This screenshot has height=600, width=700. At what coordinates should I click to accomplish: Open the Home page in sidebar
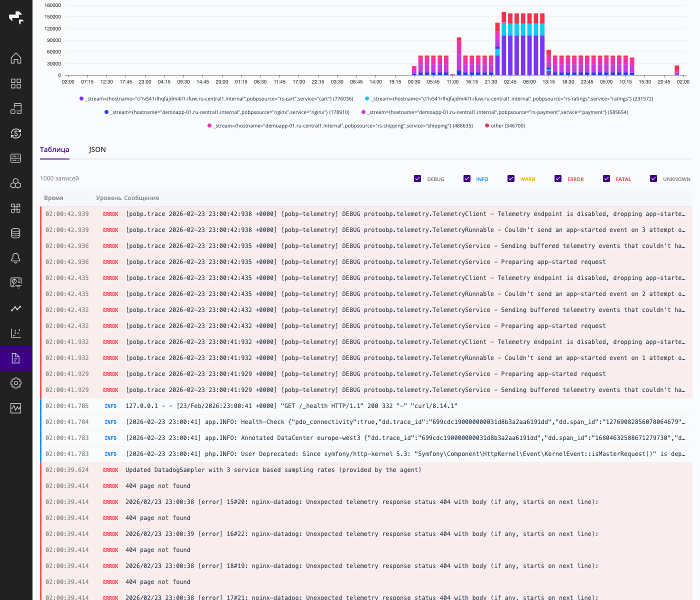point(16,58)
